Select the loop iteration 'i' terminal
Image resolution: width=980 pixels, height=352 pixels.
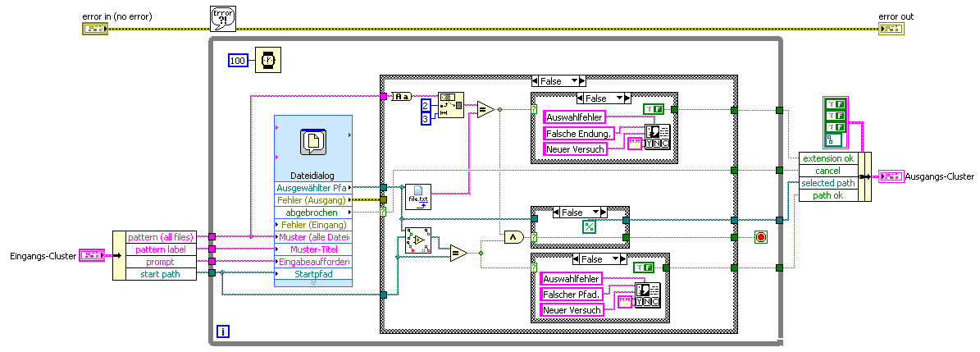pyautogui.click(x=222, y=331)
